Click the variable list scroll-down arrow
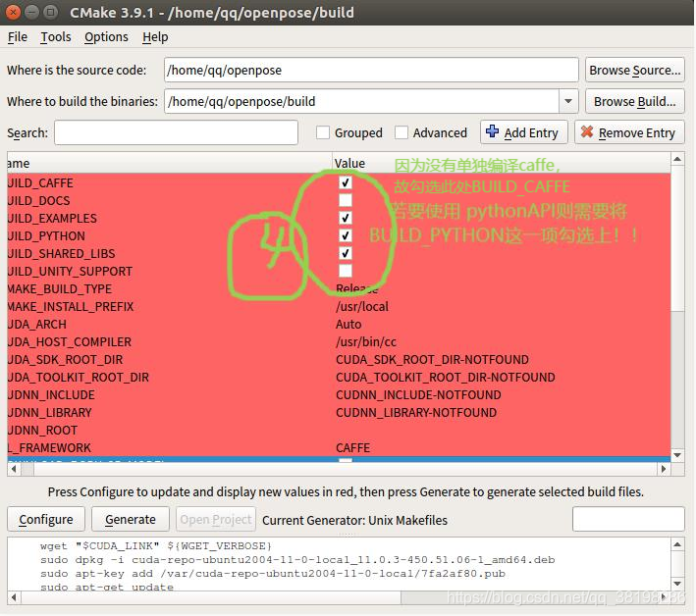The width and height of the screenshot is (696, 616). pos(677,455)
